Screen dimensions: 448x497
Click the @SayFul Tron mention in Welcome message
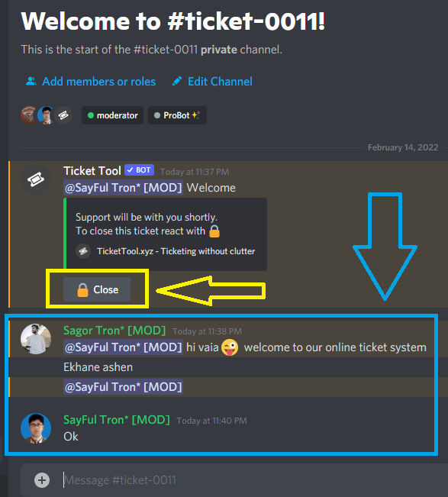123,188
